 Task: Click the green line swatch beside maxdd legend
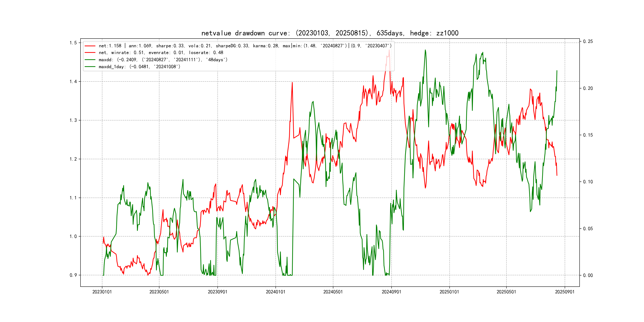[90, 60]
